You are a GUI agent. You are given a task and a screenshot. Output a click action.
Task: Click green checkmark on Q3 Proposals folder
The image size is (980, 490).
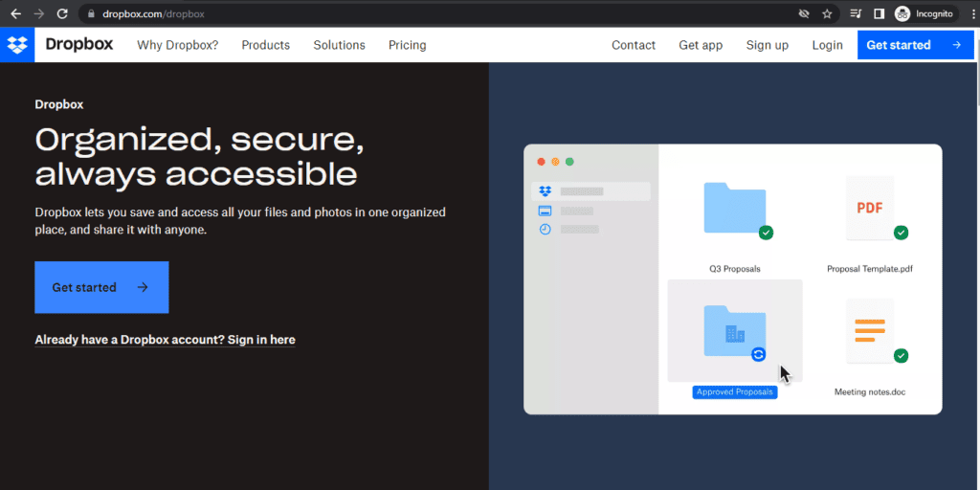click(767, 233)
